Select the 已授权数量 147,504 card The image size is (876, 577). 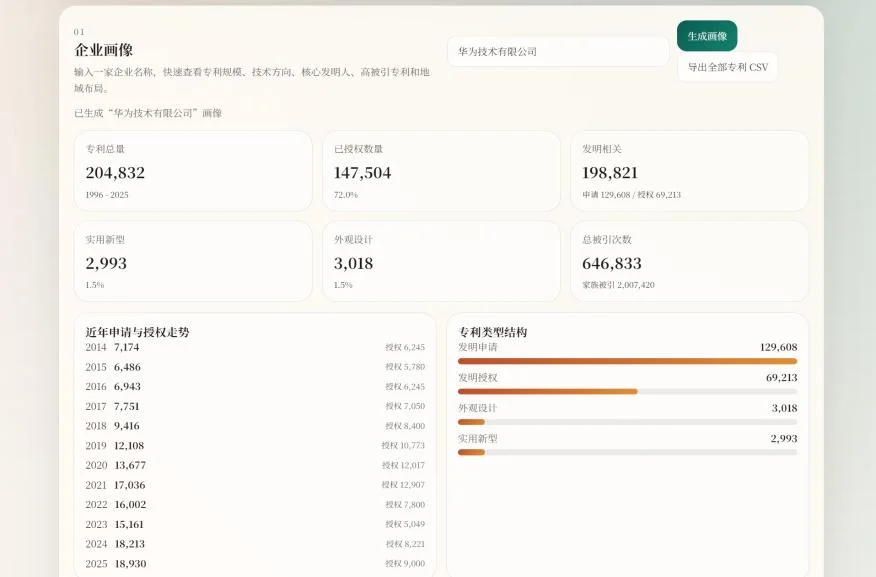coord(441,171)
